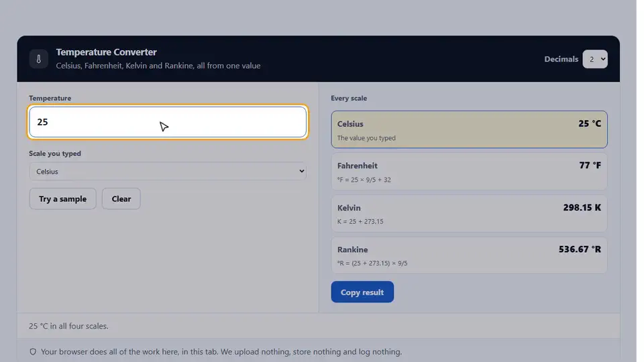Click the formula K = 25 + 273.15

click(x=360, y=222)
